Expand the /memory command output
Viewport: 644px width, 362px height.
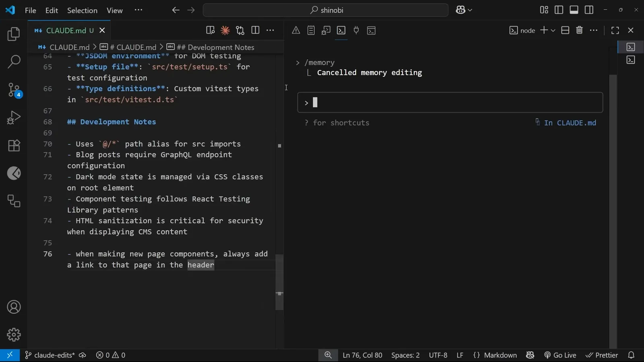pyautogui.click(x=297, y=62)
